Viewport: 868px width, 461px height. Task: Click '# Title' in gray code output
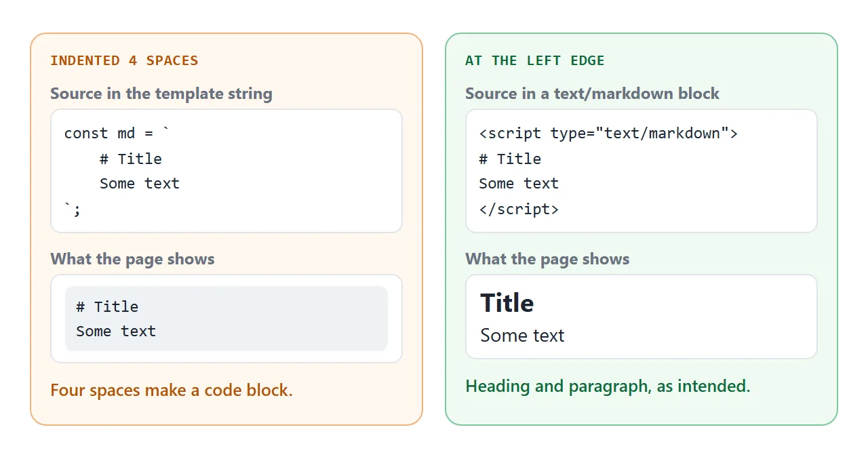click(x=107, y=306)
